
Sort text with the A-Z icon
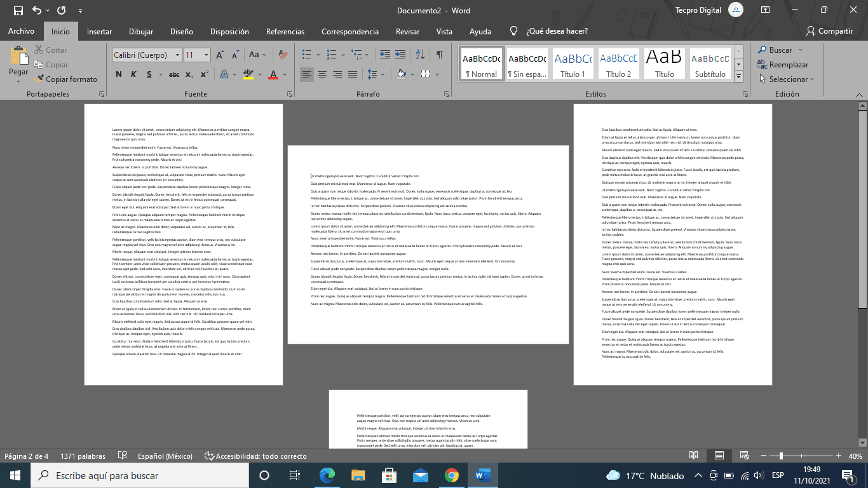421,55
